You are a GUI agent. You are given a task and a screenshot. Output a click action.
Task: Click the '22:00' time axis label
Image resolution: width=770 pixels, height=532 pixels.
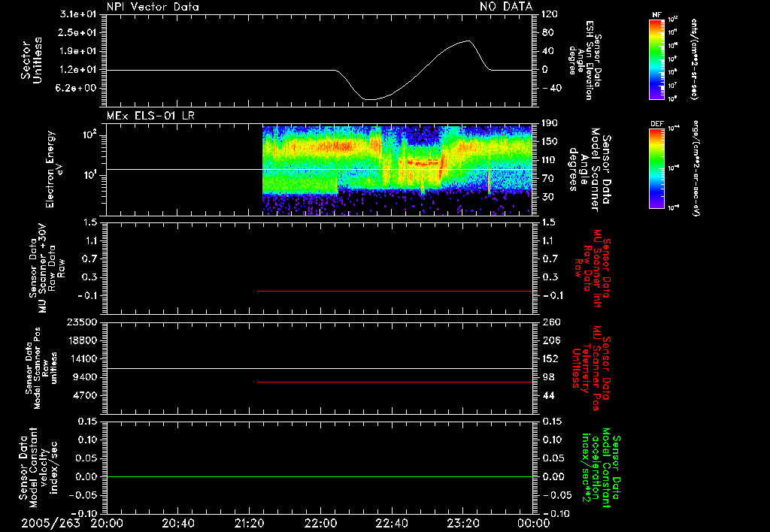click(x=320, y=523)
